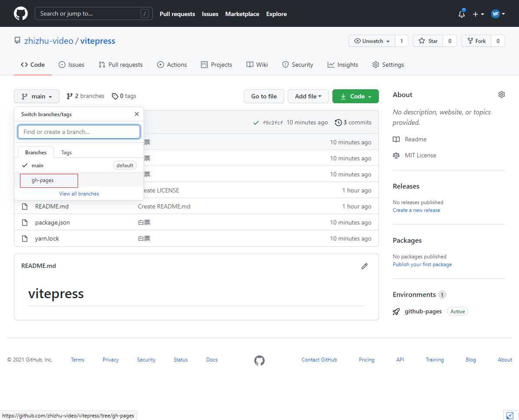The width and height of the screenshot is (519, 420).
Task: Close the Switch branches/tags popup
Action: pyautogui.click(x=137, y=114)
